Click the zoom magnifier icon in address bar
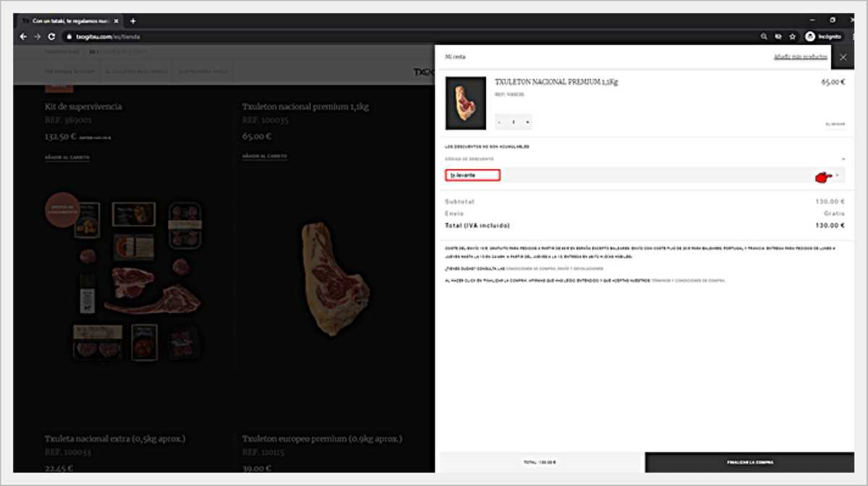The width and height of the screenshot is (868, 486). pos(764,36)
